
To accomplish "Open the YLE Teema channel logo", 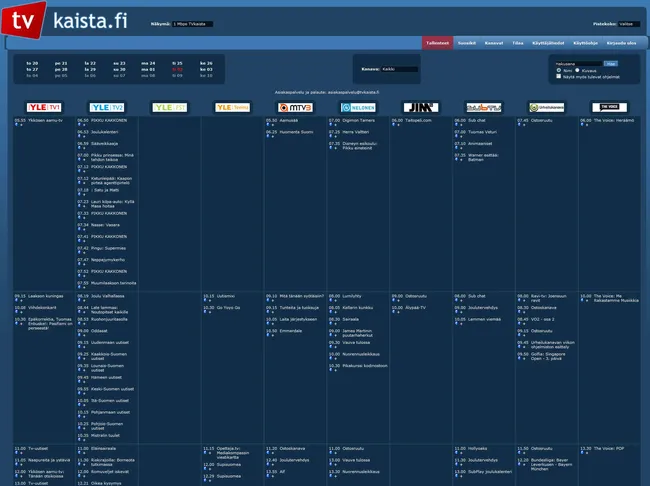I will [x=233, y=107].
